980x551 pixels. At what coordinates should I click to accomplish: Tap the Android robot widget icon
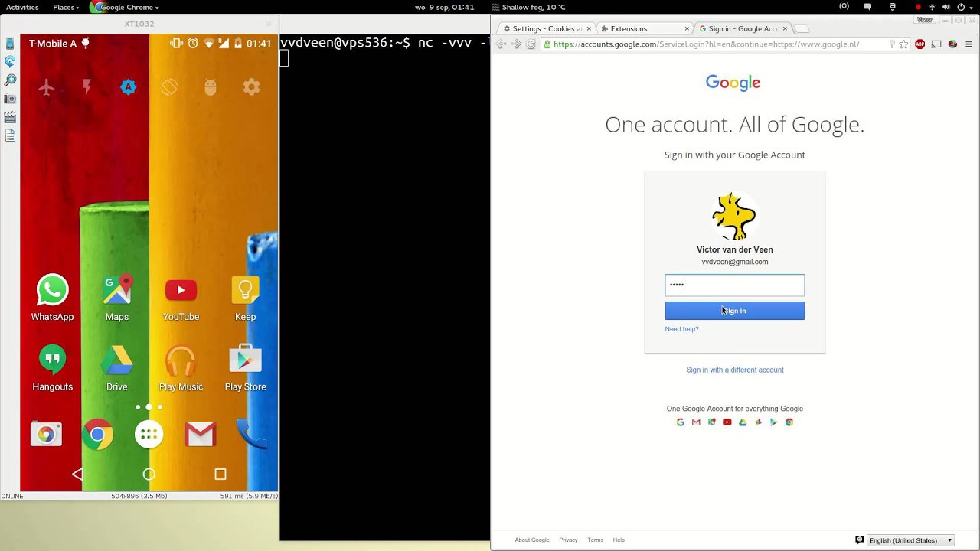[211, 87]
